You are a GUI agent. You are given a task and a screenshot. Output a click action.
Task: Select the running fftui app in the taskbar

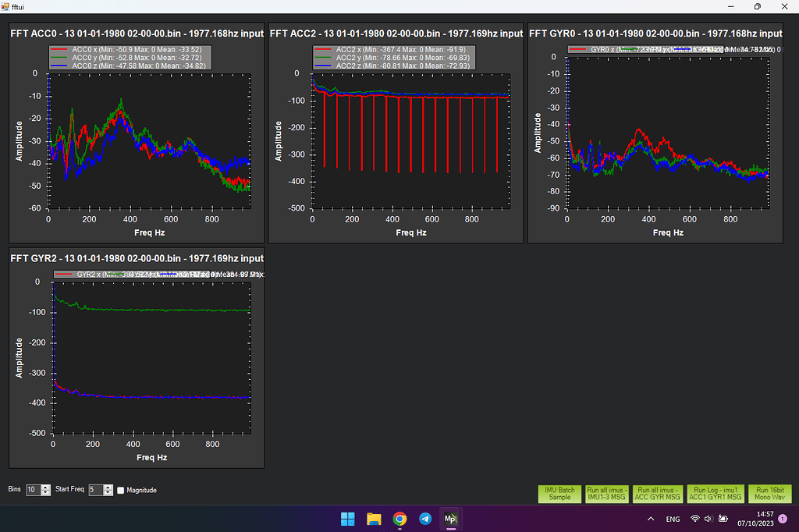450,518
